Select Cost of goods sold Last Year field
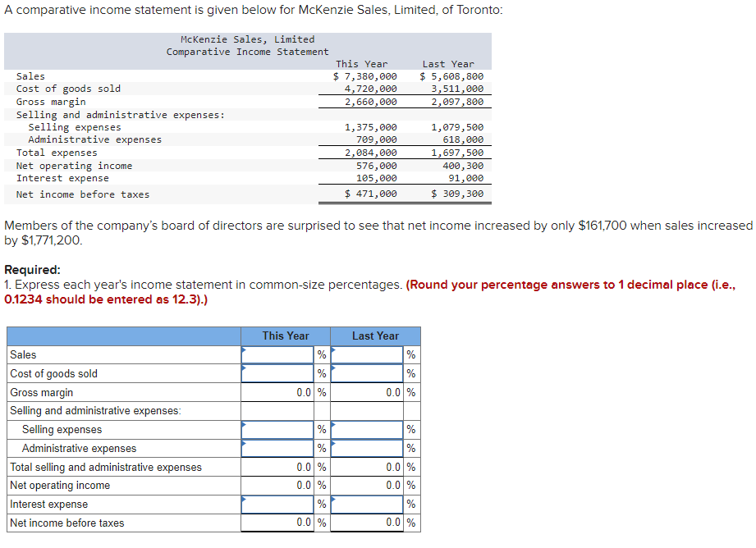The width and height of the screenshot is (756, 548). (367, 373)
